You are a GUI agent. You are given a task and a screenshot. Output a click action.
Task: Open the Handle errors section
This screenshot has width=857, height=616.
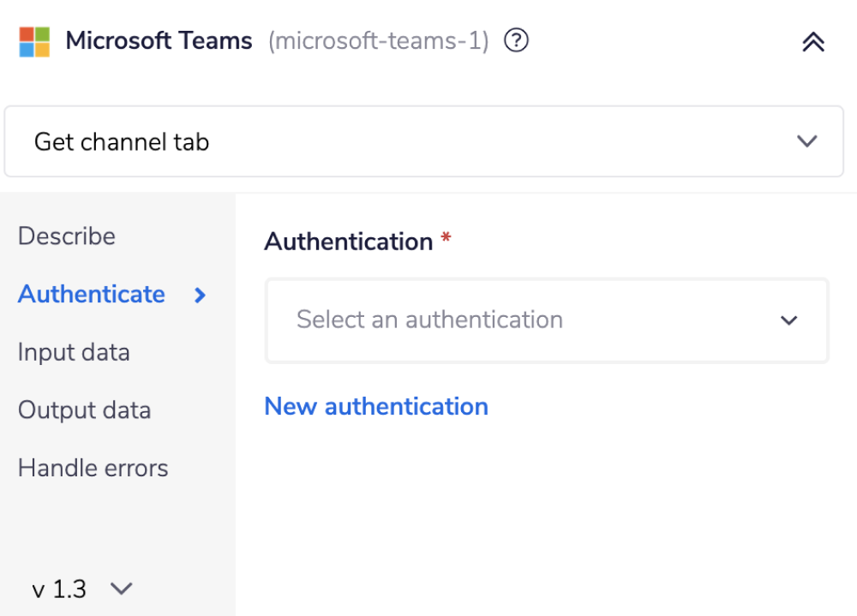[x=93, y=468]
